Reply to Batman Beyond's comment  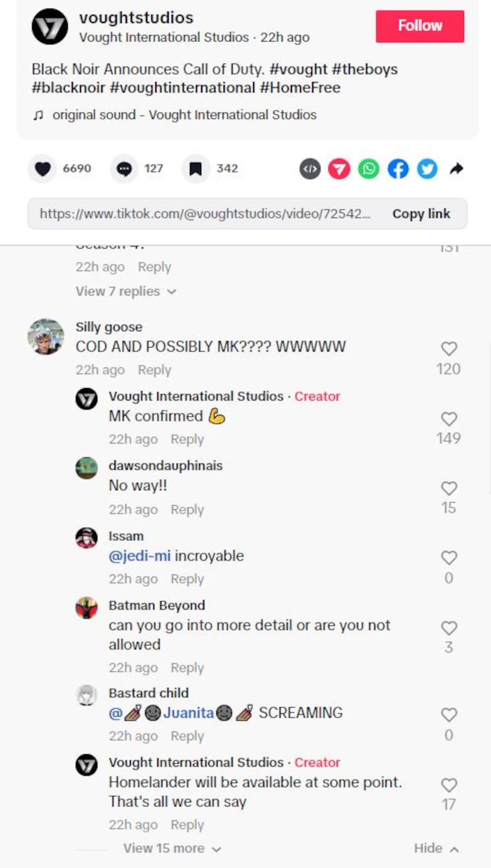187,667
